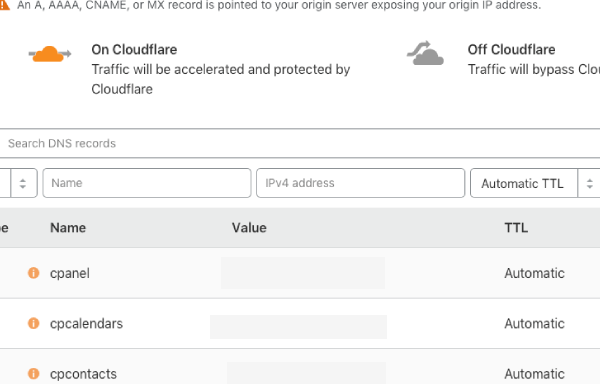Viewport: 600px width, 384px height.
Task: Select the cpcalendars record name
Action: tap(86, 324)
